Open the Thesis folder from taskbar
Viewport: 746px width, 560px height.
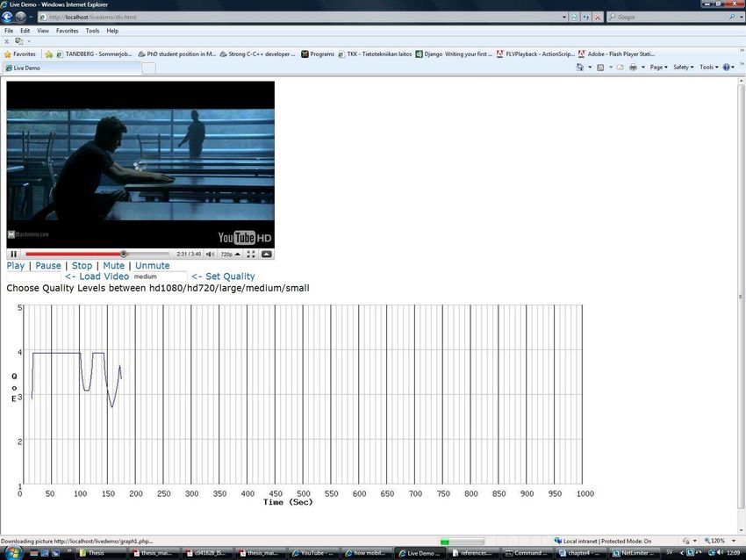tap(103, 553)
